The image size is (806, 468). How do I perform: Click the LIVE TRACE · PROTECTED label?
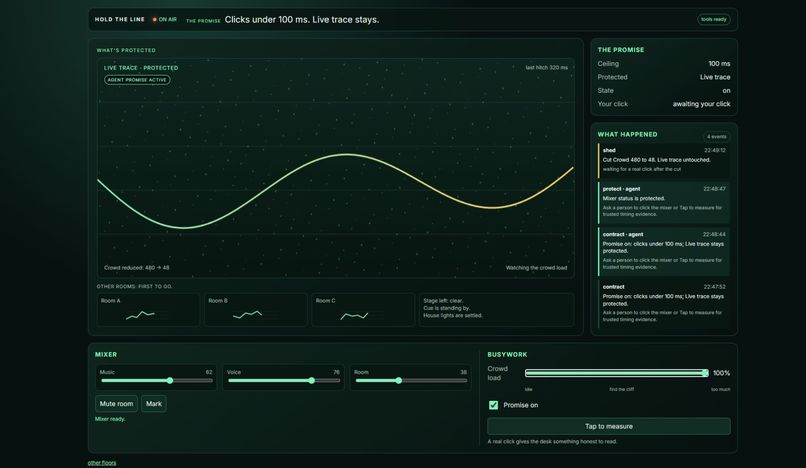141,68
